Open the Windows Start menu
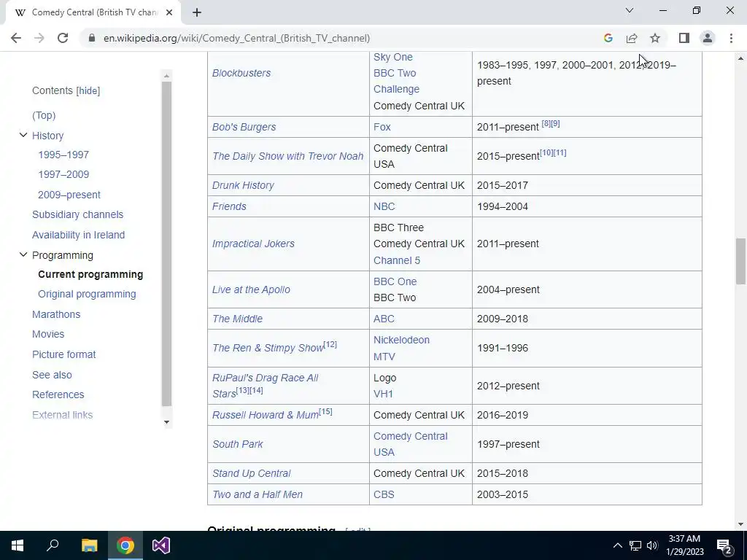This screenshot has width=747, height=560. click(x=18, y=545)
